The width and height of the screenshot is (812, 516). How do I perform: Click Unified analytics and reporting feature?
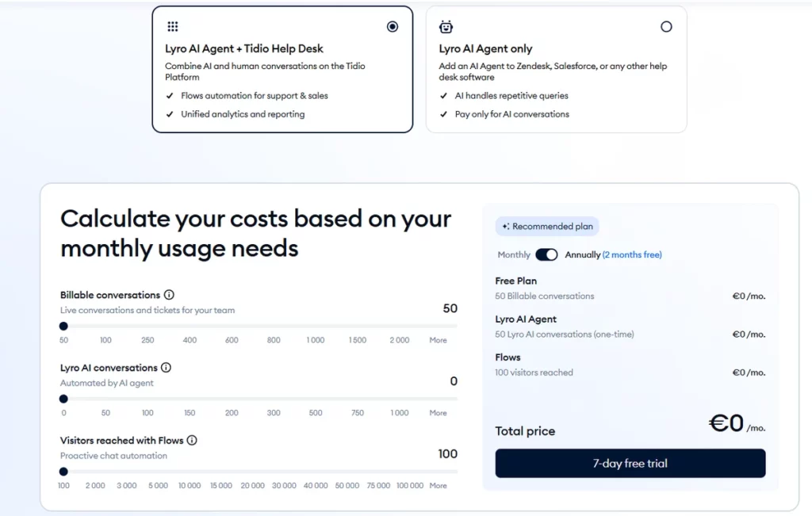pyautogui.click(x=243, y=114)
